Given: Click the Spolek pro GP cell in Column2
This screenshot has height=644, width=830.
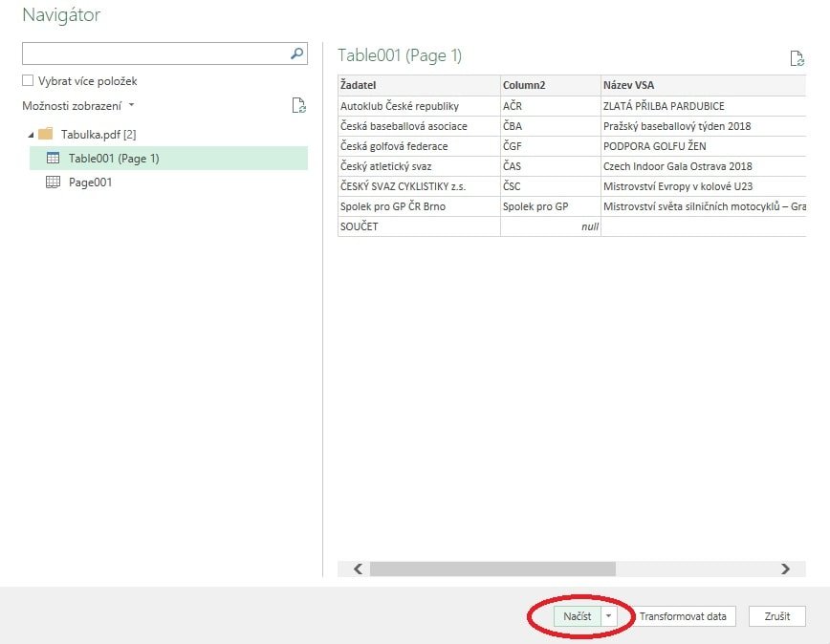Looking at the screenshot, I should click(x=551, y=206).
